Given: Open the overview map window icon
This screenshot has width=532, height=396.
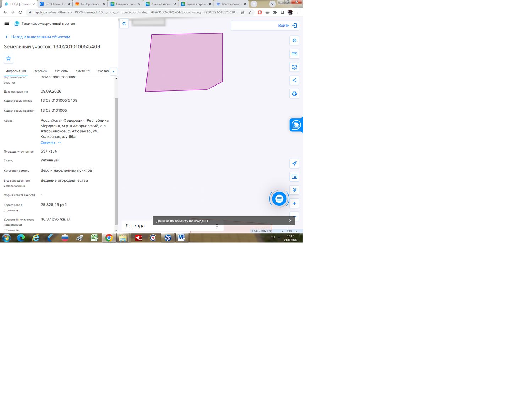Looking at the screenshot, I should point(294,177).
